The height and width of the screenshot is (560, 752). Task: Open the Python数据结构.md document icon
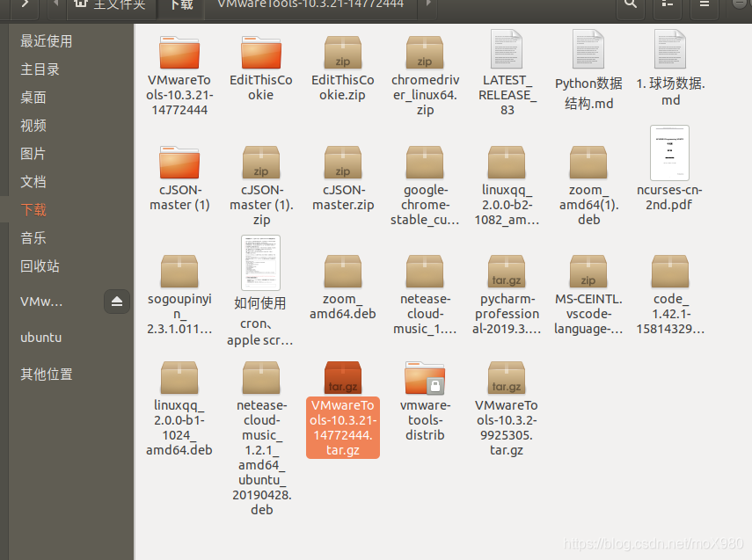point(588,49)
